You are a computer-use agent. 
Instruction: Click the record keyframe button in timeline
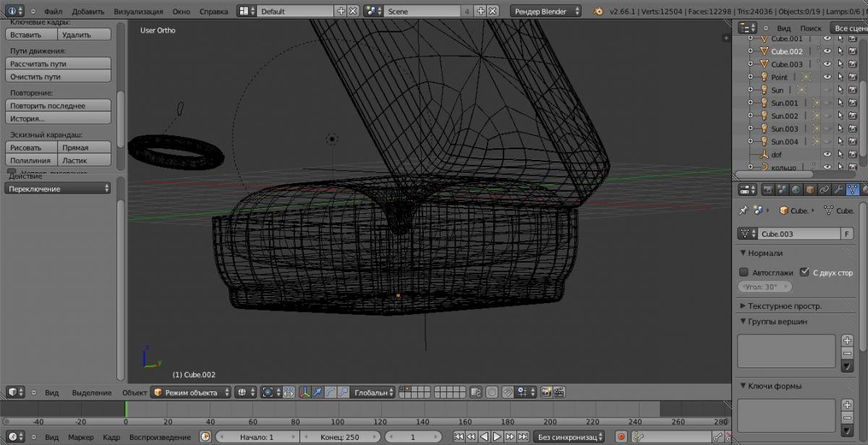tap(621, 437)
